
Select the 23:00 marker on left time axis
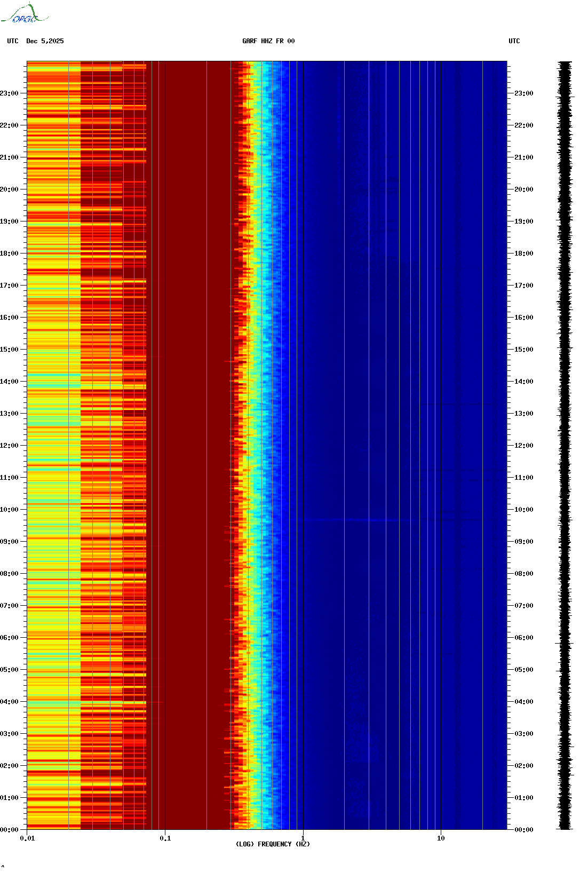(9, 93)
